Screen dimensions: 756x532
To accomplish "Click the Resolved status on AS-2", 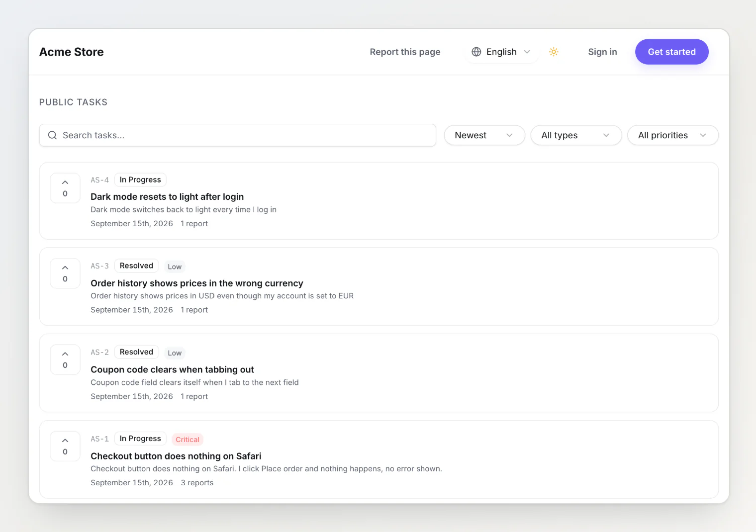I will point(136,352).
